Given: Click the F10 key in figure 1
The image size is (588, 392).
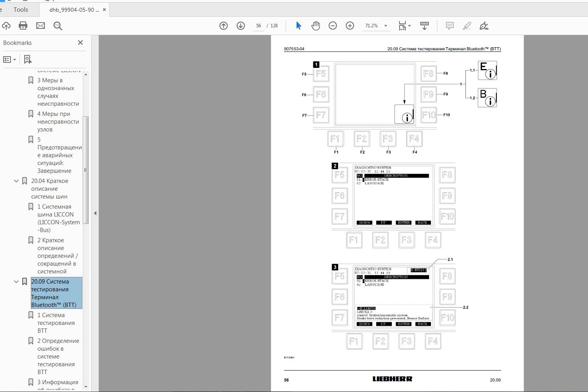Looking at the screenshot, I should pyautogui.click(x=429, y=115).
